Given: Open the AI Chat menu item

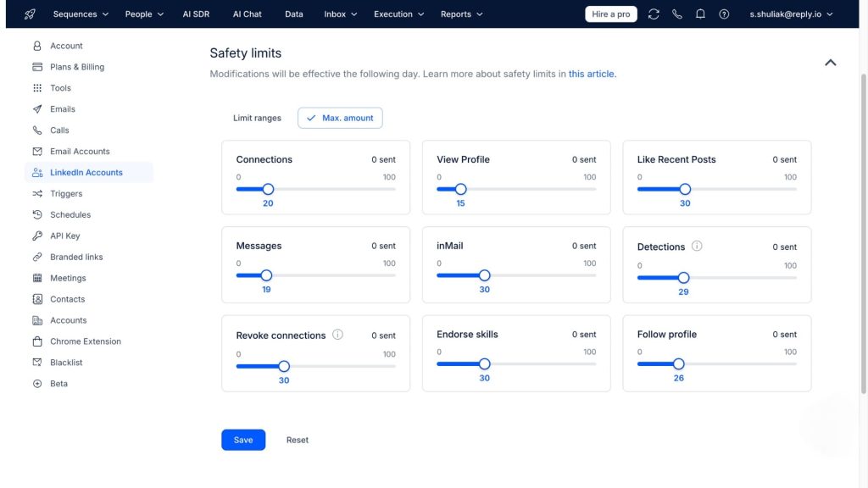Looking at the screenshot, I should click(247, 14).
